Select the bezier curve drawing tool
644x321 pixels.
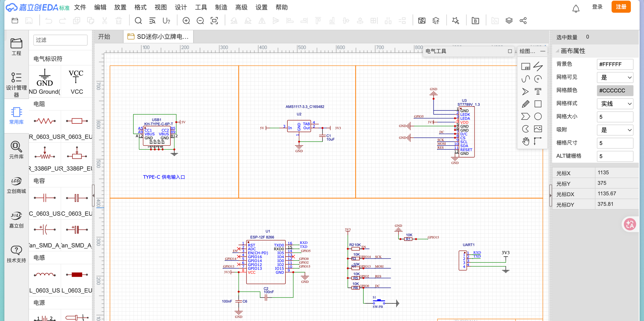pos(525,79)
